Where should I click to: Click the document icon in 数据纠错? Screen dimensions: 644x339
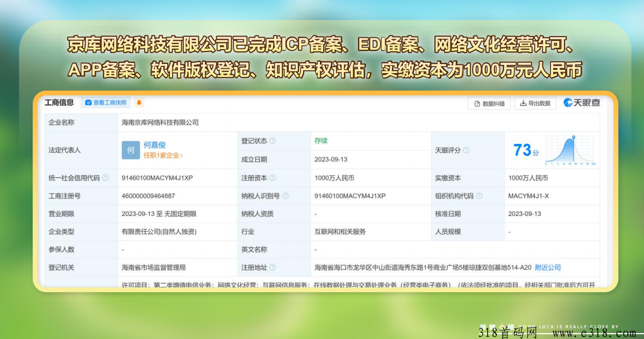click(477, 104)
